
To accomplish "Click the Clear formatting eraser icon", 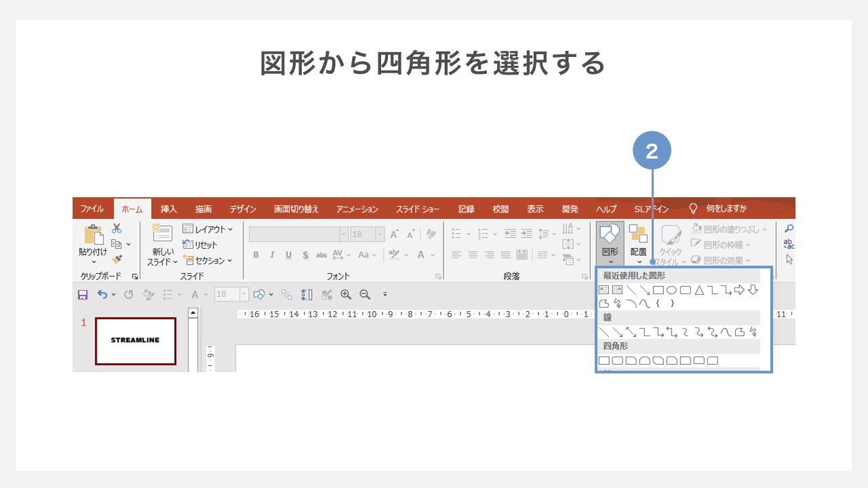I will [431, 234].
